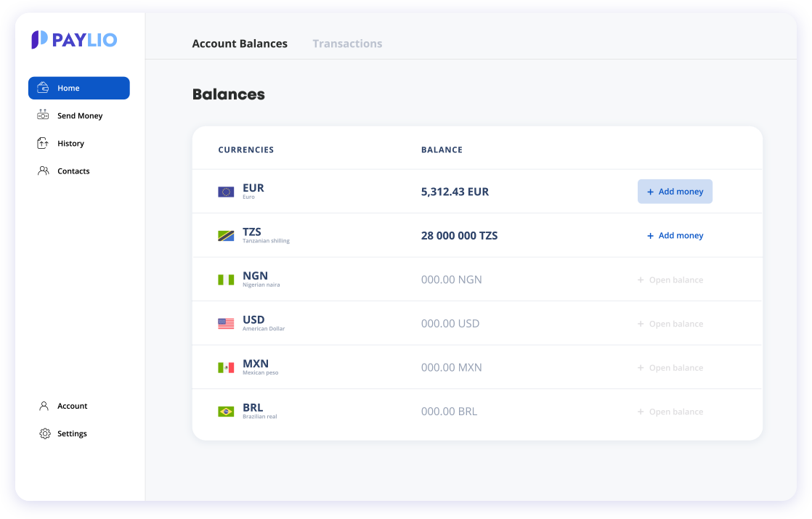Open a Mexican peso balance
The image size is (812, 519).
point(670,368)
